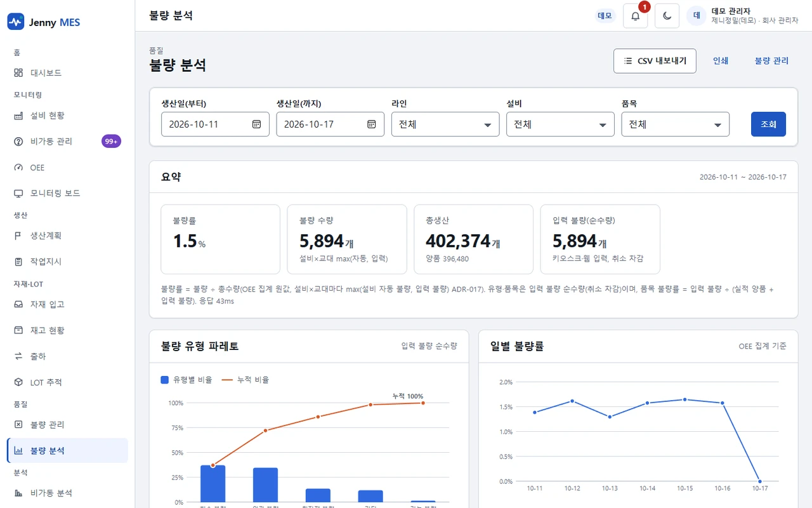Viewport: 812px width, 508px height.
Task: Click the 99+ badge on 비가동 관리
Action: click(111, 142)
